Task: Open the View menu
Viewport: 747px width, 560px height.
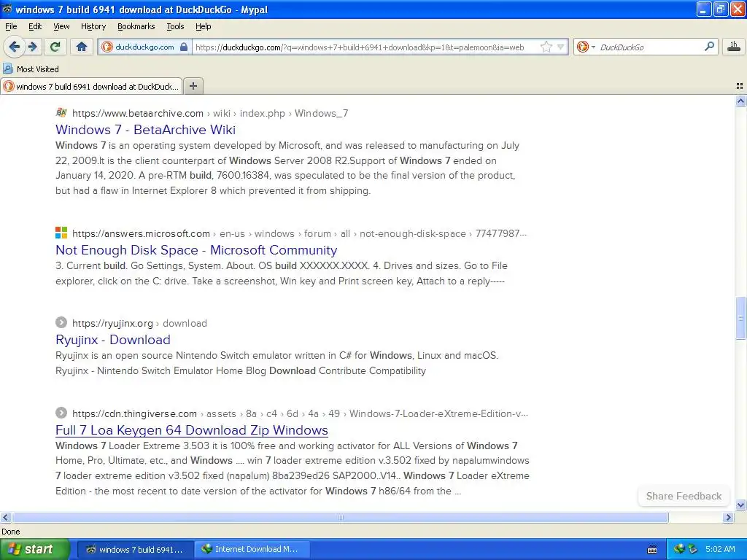Action: 61,27
